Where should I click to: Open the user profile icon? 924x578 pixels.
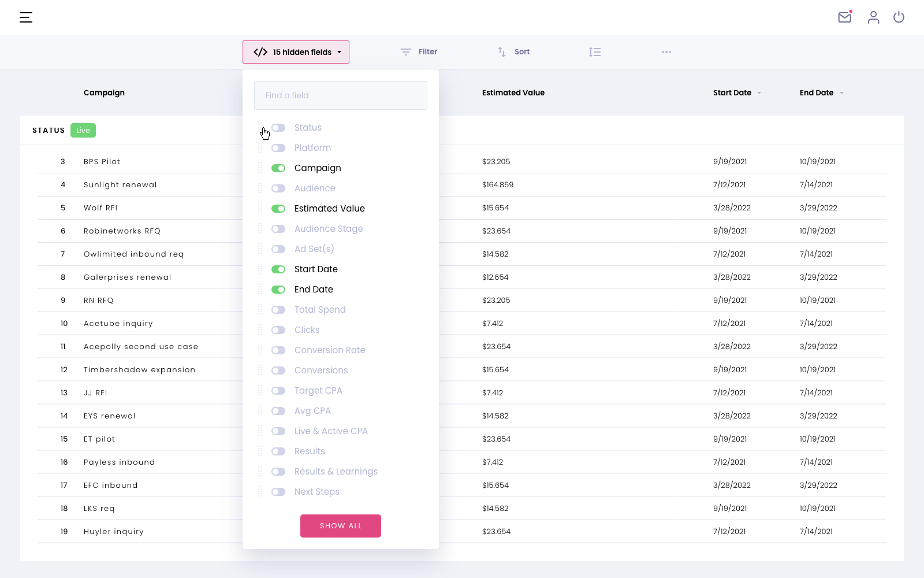pos(873,17)
